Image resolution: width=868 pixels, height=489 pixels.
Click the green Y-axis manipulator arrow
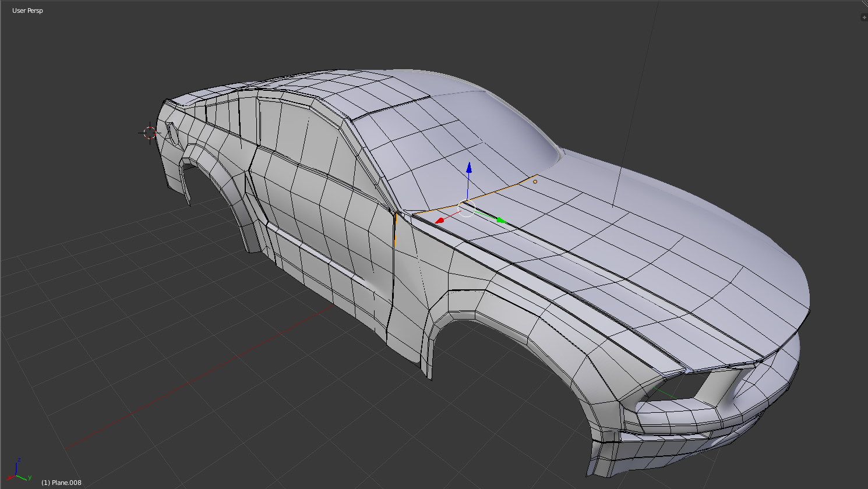pos(500,220)
